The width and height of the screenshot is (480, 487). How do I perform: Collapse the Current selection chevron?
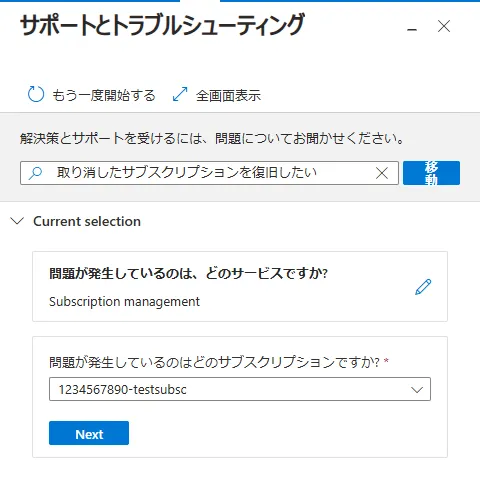[x=17, y=221]
